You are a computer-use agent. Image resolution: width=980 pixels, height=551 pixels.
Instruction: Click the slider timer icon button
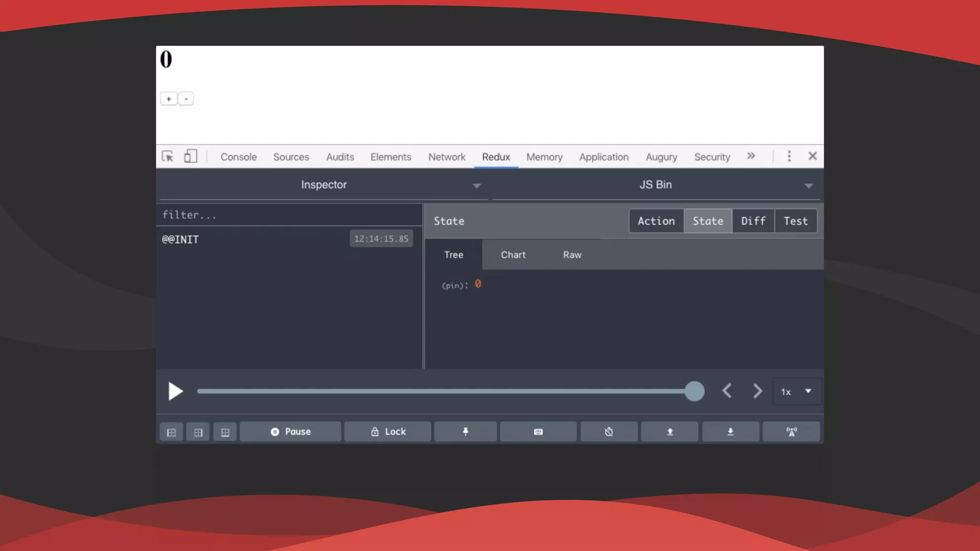609,432
